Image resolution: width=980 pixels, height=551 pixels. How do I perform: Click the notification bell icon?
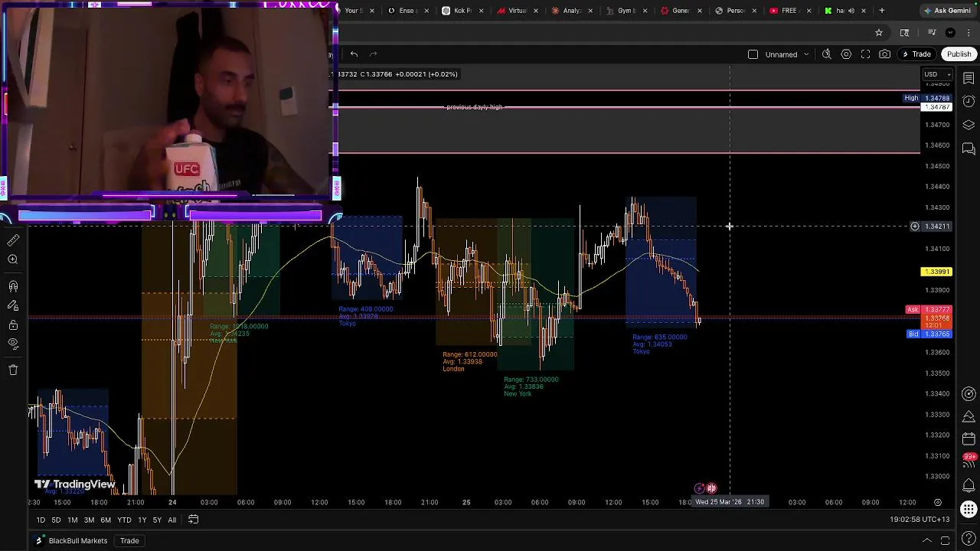click(969, 485)
